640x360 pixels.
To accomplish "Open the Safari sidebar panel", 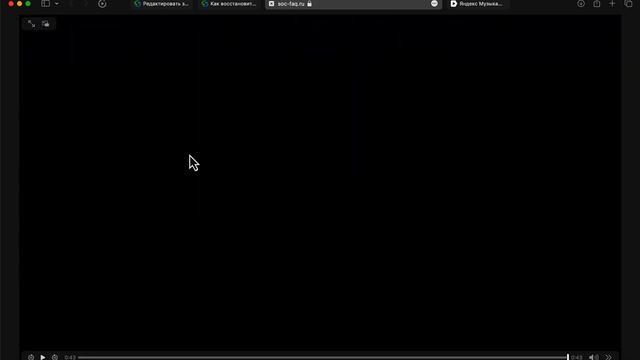I will (x=45, y=4).
